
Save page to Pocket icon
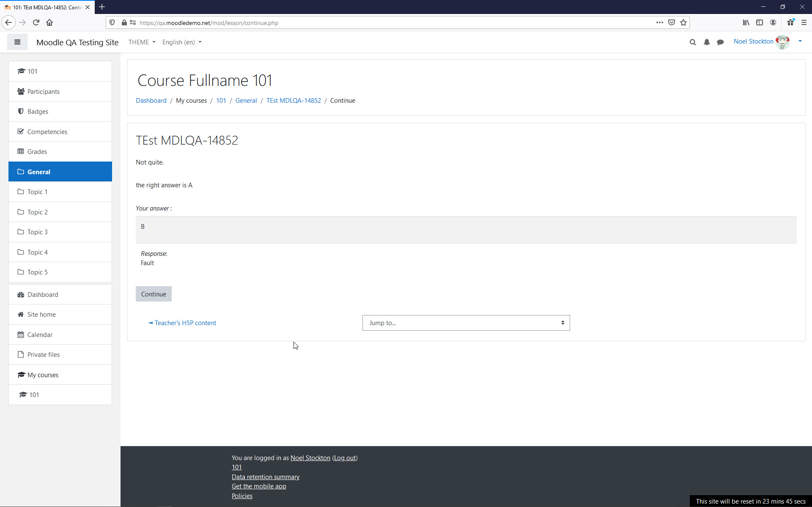click(x=672, y=22)
